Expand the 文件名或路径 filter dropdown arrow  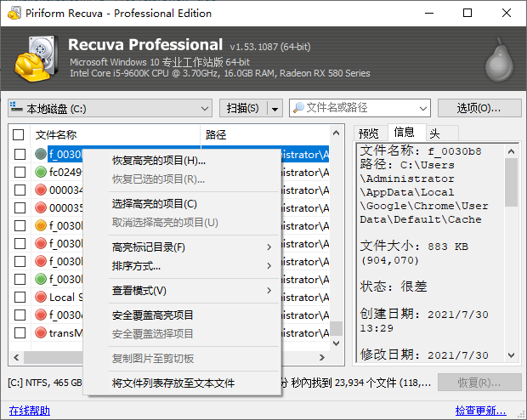point(422,108)
